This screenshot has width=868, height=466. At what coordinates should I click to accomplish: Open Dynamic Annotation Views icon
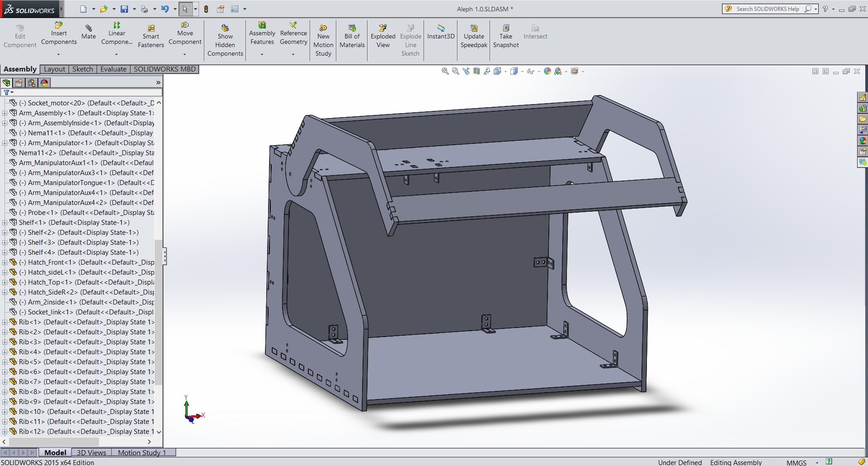(x=487, y=71)
